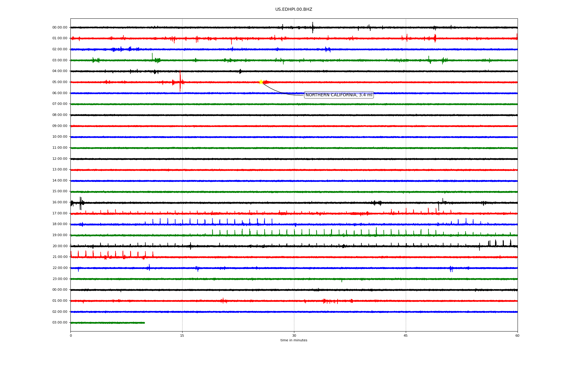Click the x-axis tick label 45

click(x=406, y=335)
